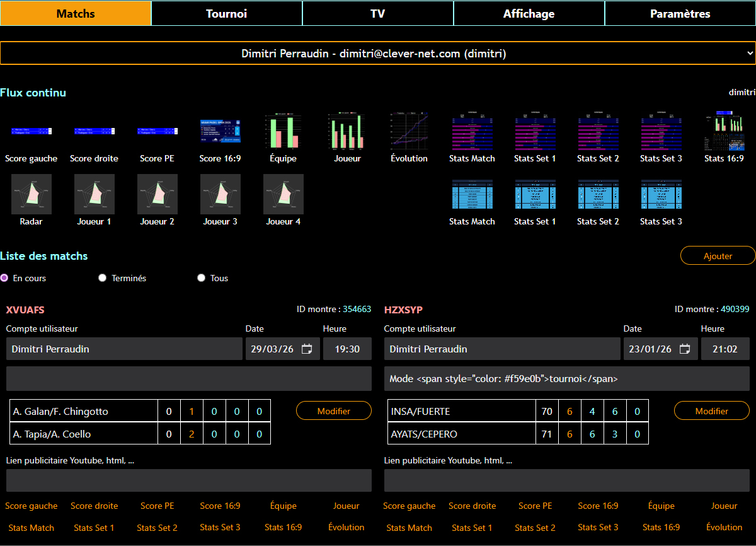Image resolution: width=756 pixels, height=546 pixels.
Task: Open the Score gauche stream thumbnail
Action: pyautogui.click(x=31, y=131)
